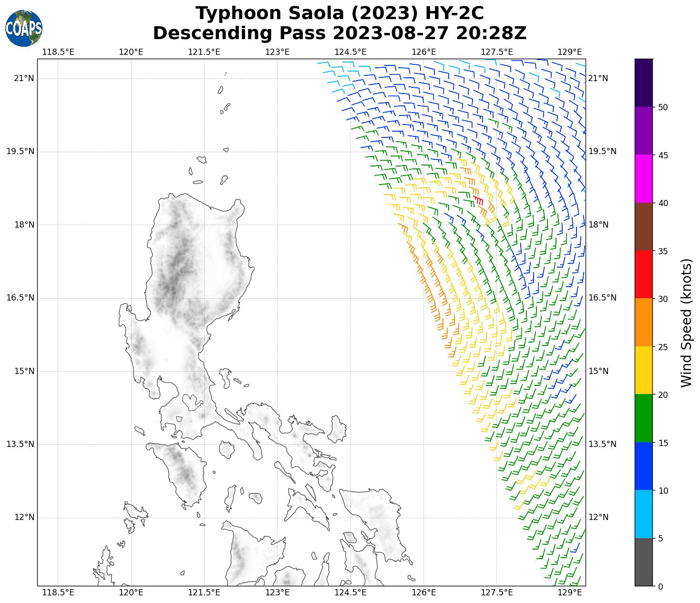Click the red wind barbs near storm center
This screenshot has height=603, width=700.
(x=478, y=200)
